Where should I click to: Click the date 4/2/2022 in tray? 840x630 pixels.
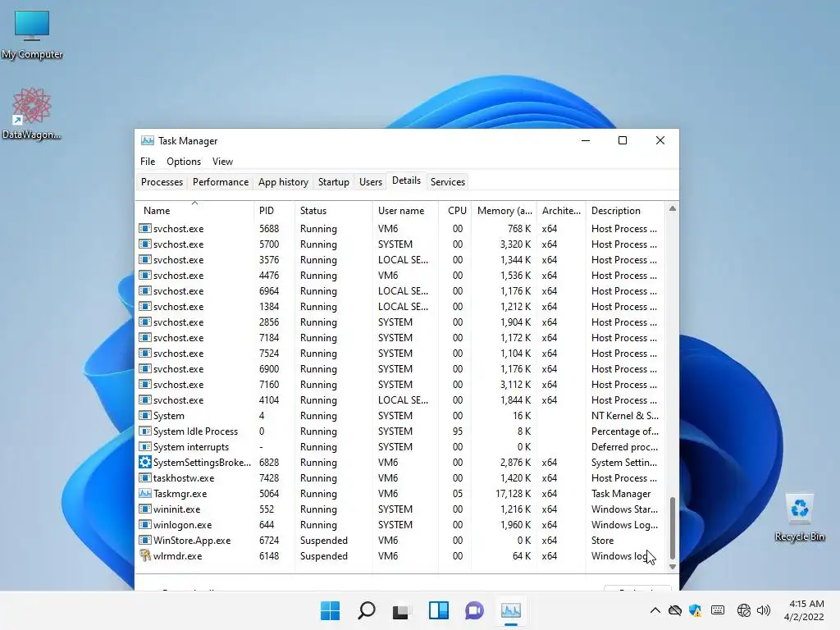(804, 617)
